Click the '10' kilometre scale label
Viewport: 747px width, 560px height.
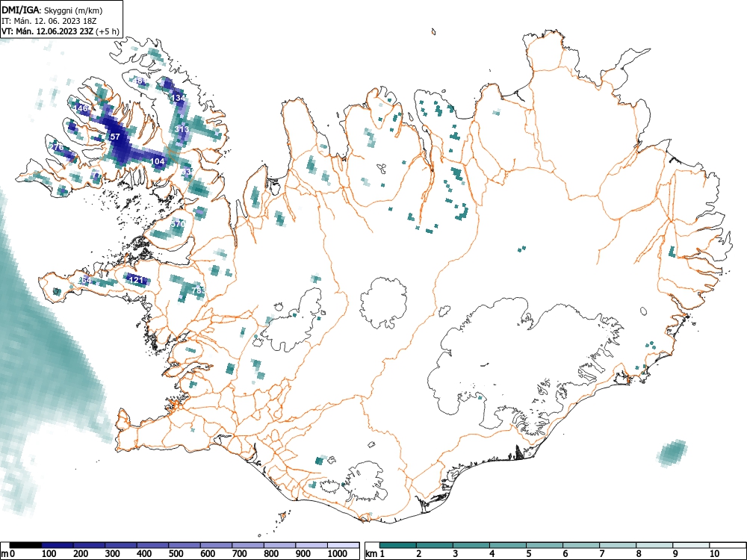pos(713,554)
